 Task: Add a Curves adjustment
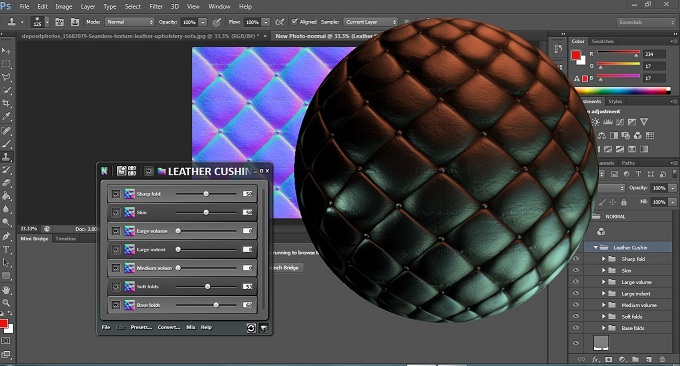[620, 122]
